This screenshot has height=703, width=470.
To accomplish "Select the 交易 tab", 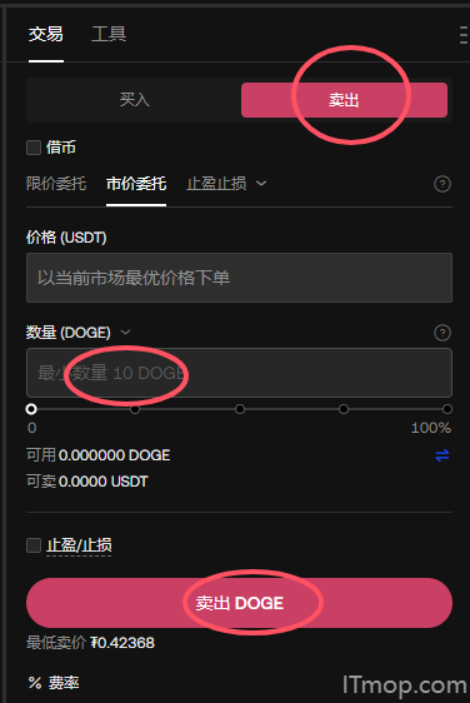I will point(46,34).
